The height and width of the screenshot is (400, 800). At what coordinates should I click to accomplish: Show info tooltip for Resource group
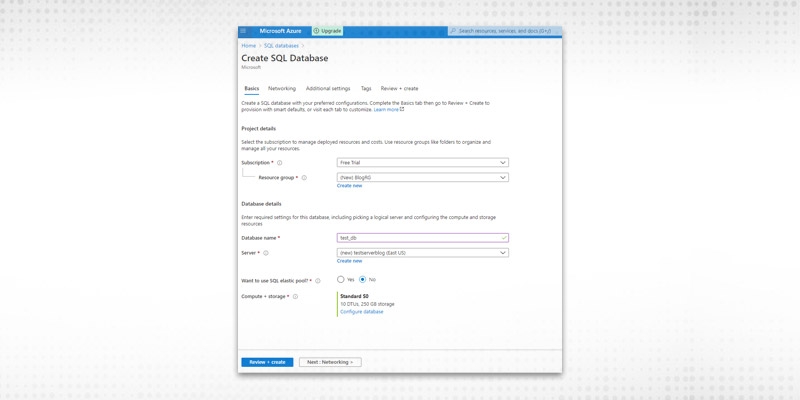coord(304,178)
